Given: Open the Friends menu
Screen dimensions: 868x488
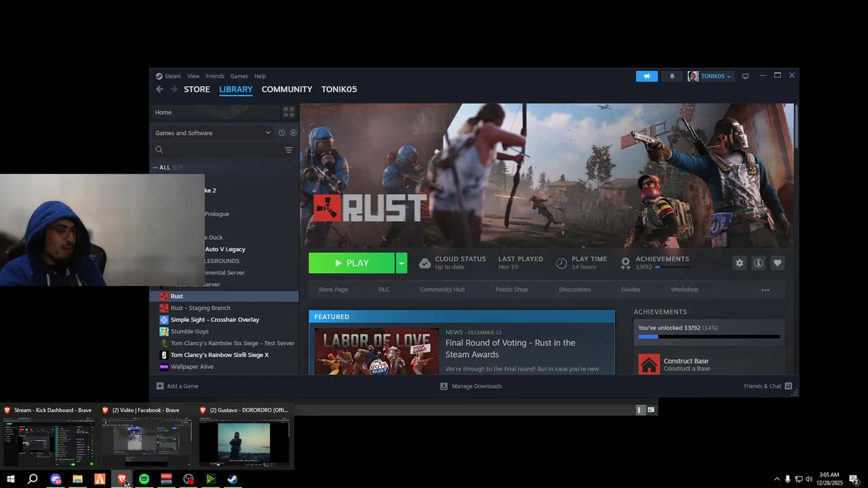Looking at the screenshot, I should (x=215, y=76).
